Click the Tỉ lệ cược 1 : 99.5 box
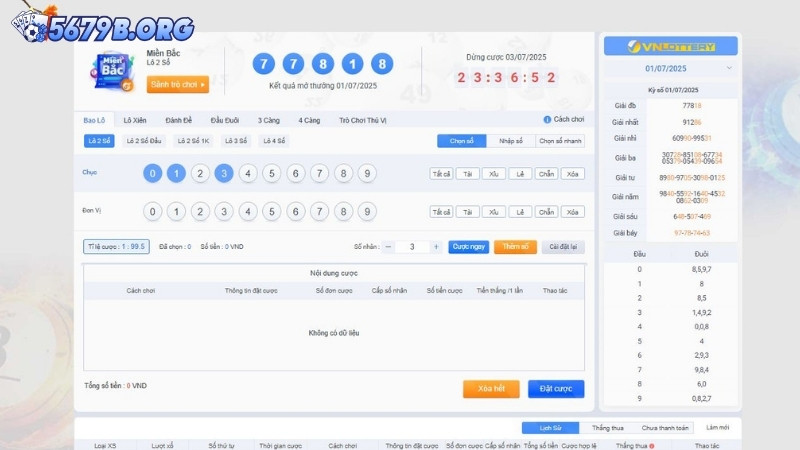Screen dimensions: 800x450 pyautogui.click(x=116, y=246)
